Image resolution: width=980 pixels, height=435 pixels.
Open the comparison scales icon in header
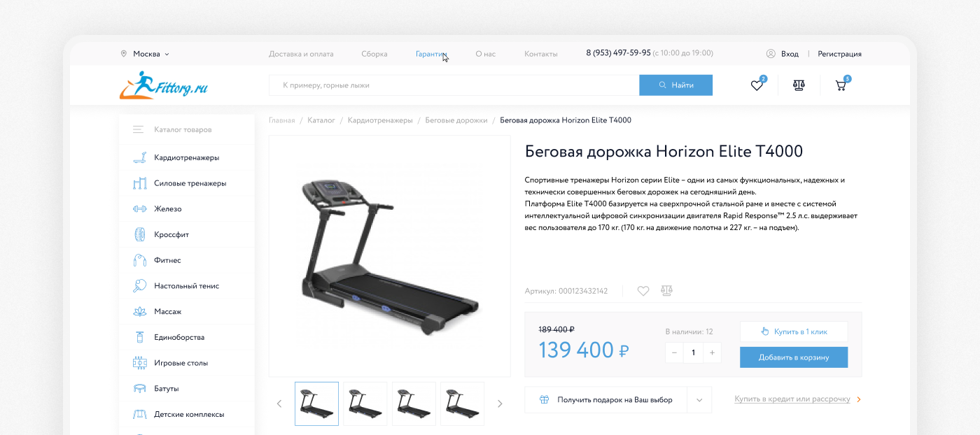(799, 85)
